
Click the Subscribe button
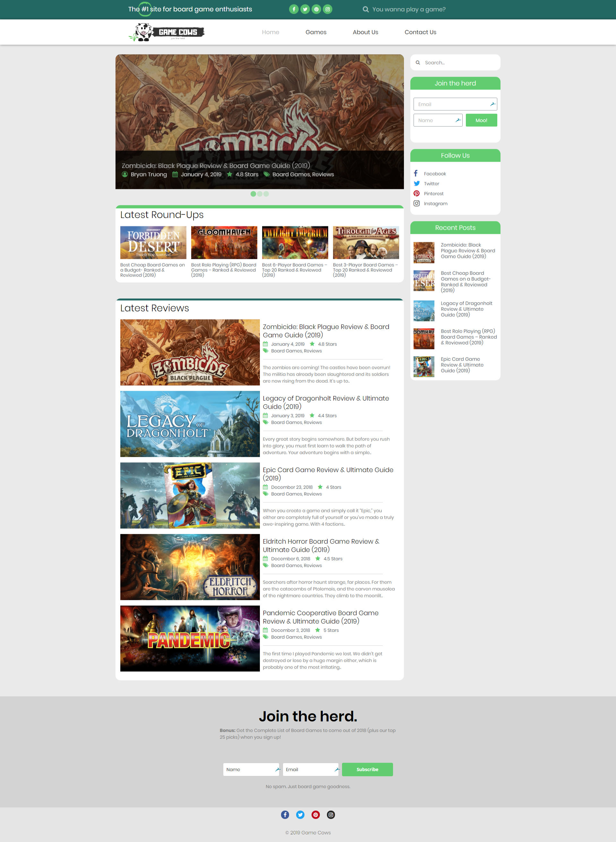click(x=367, y=769)
